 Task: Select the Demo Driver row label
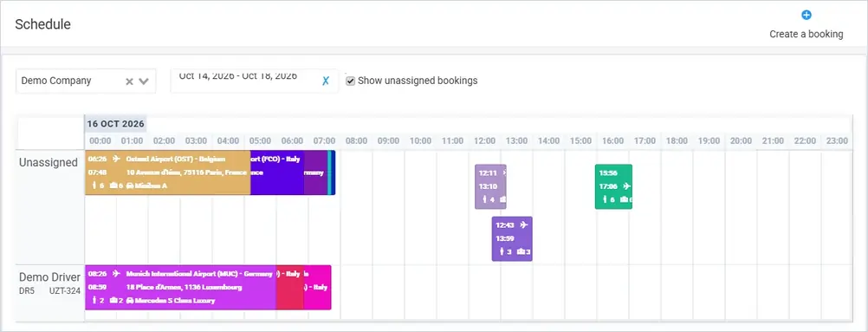point(50,277)
